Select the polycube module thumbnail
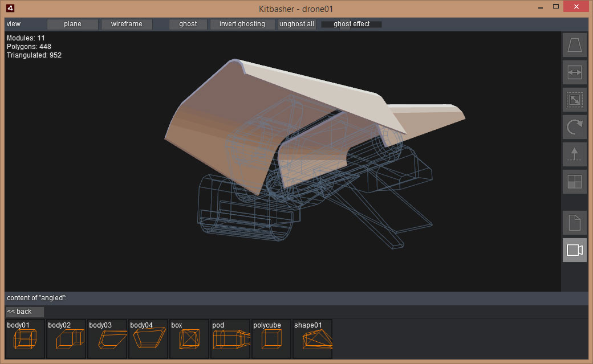Viewport: 593px width, 364px height. [x=271, y=339]
